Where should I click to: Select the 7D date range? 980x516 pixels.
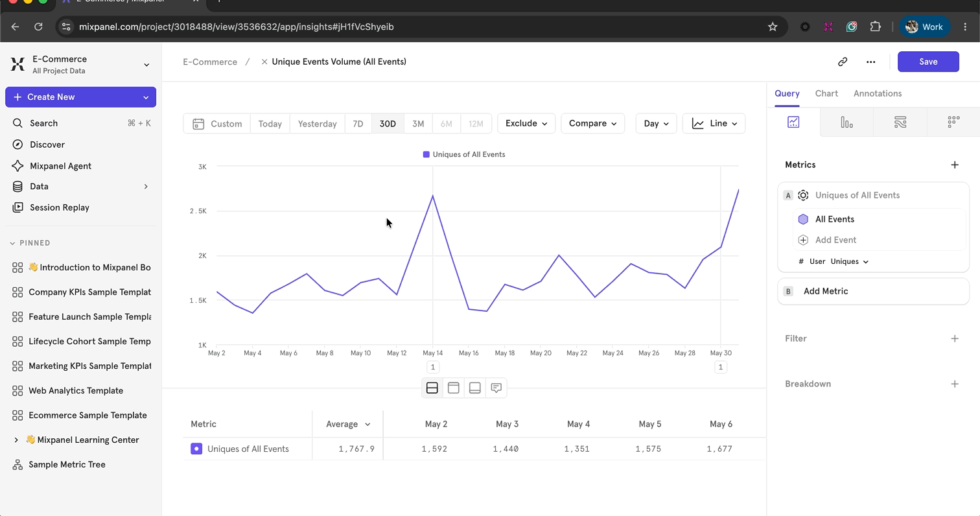click(x=358, y=123)
